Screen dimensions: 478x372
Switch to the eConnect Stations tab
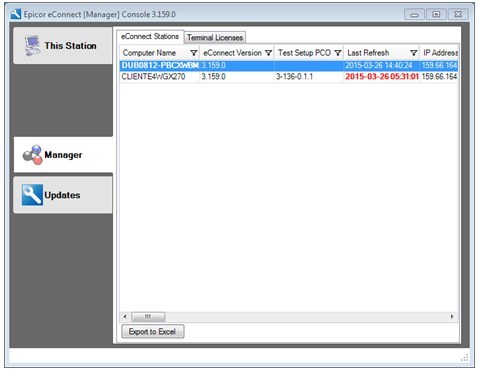coord(150,36)
